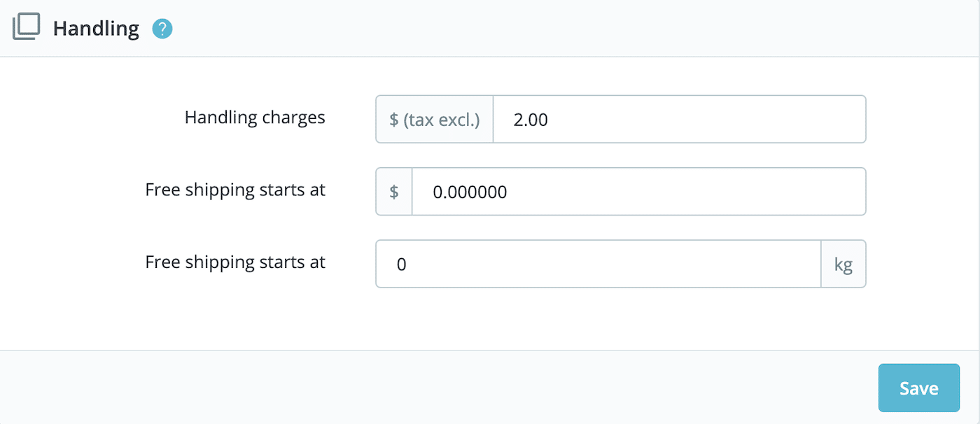Viewport: 980px width, 424px height.
Task: Click the blue question mark next to Handling
Action: click(162, 29)
